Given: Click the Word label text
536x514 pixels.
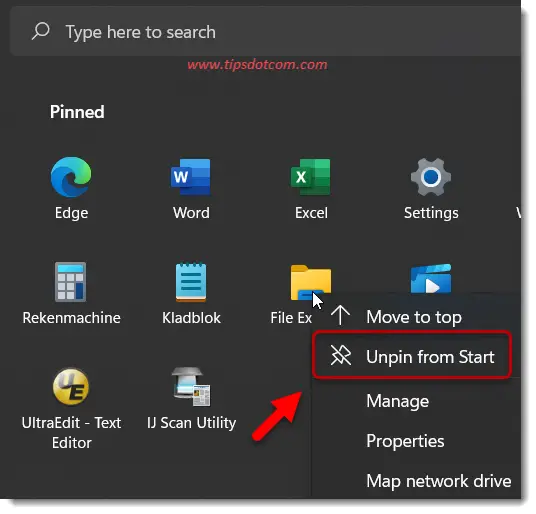Looking at the screenshot, I should [x=191, y=213].
